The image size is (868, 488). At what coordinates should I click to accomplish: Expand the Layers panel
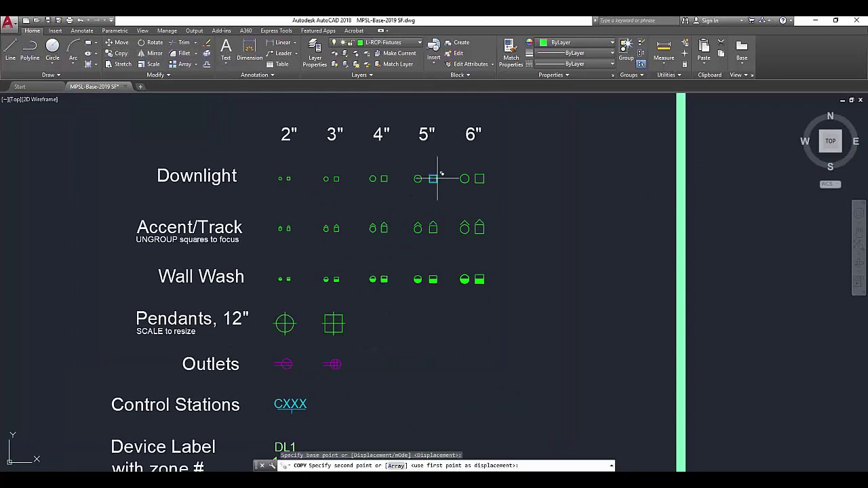click(361, 75)
